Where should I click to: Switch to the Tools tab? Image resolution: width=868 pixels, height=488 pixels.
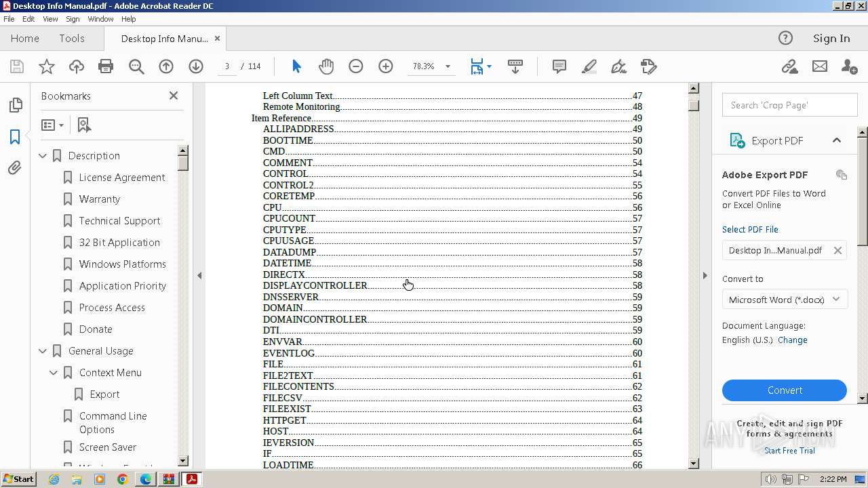point(71,39)
